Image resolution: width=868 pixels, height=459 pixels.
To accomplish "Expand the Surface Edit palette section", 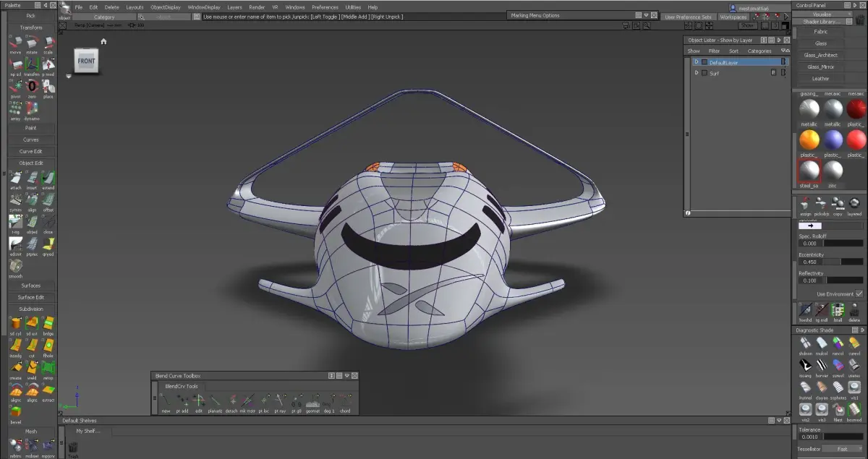I will click(x=31, y=297).
